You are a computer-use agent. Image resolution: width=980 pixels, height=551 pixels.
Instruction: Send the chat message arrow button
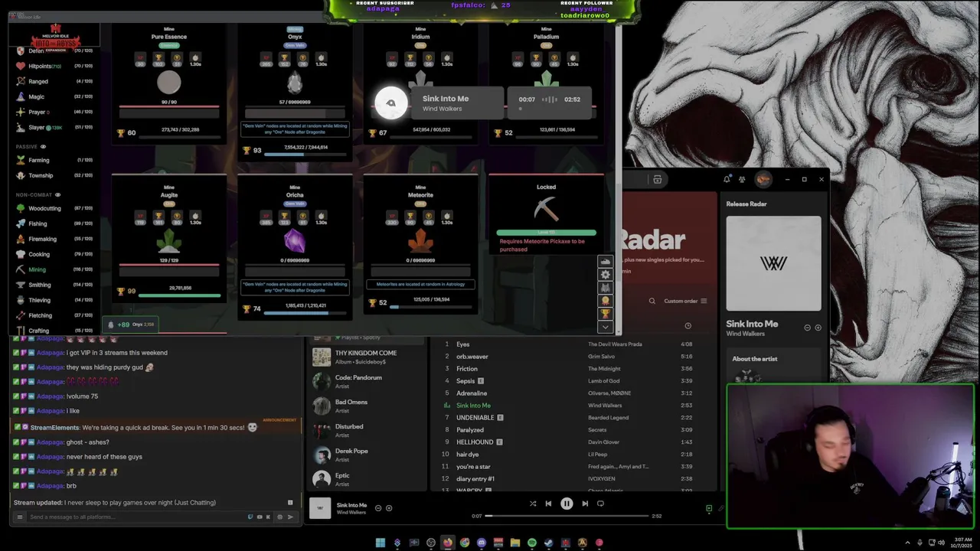[x=290, y=517]
